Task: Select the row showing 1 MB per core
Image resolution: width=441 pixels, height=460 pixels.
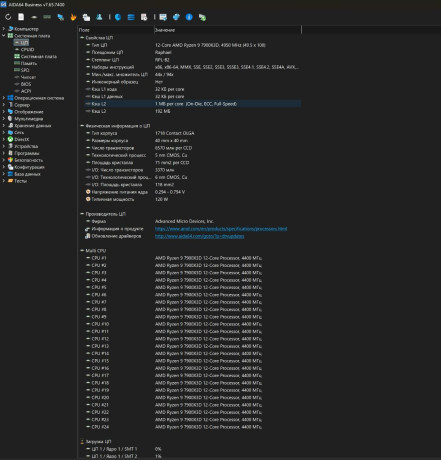Action: click(193, 104)
